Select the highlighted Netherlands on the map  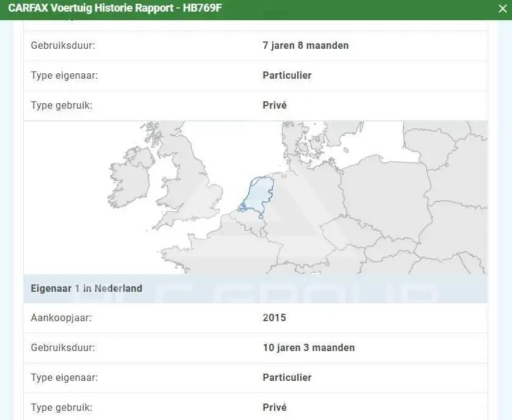[258, 196]
